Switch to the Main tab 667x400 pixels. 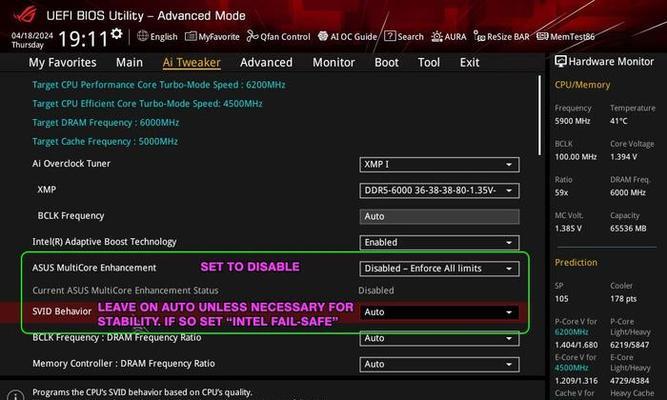pos(129,63)
